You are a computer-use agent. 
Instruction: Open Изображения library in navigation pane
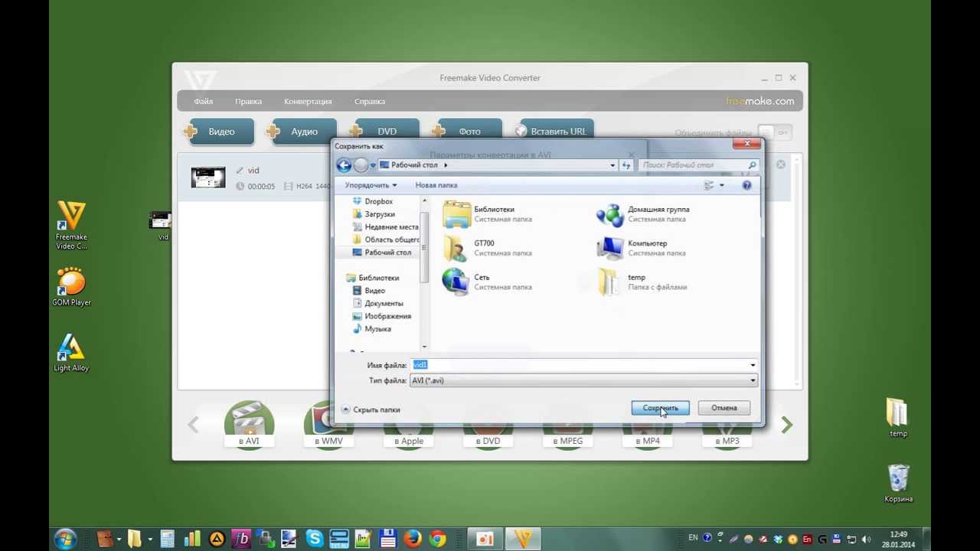381,316
